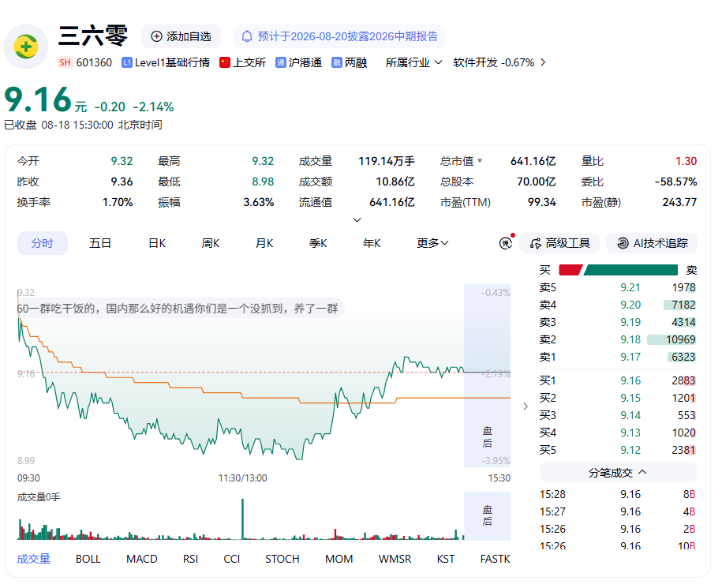Click the 卖1 price 9.17
Viewport: 722px width, 588px height.
click(630, 357)
